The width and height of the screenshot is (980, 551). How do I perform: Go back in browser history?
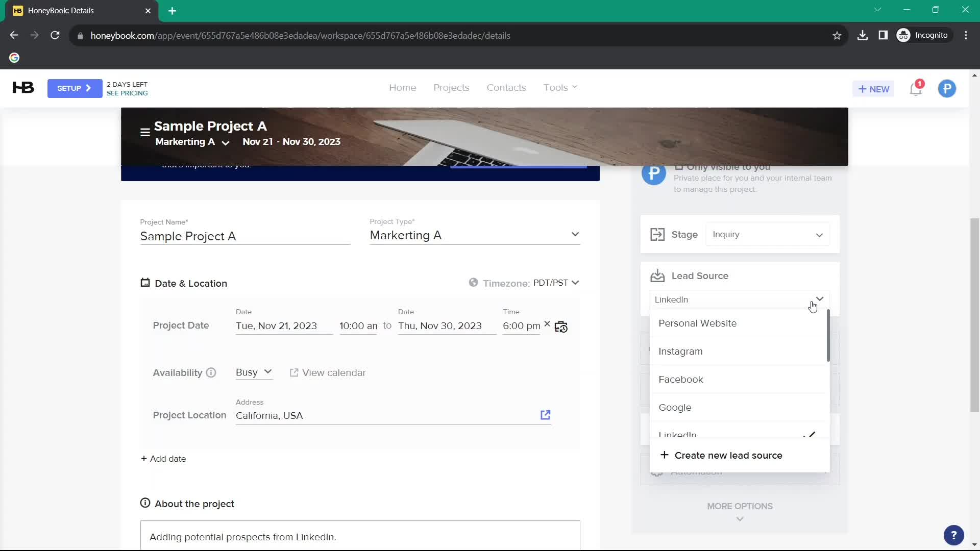[14, 36]
